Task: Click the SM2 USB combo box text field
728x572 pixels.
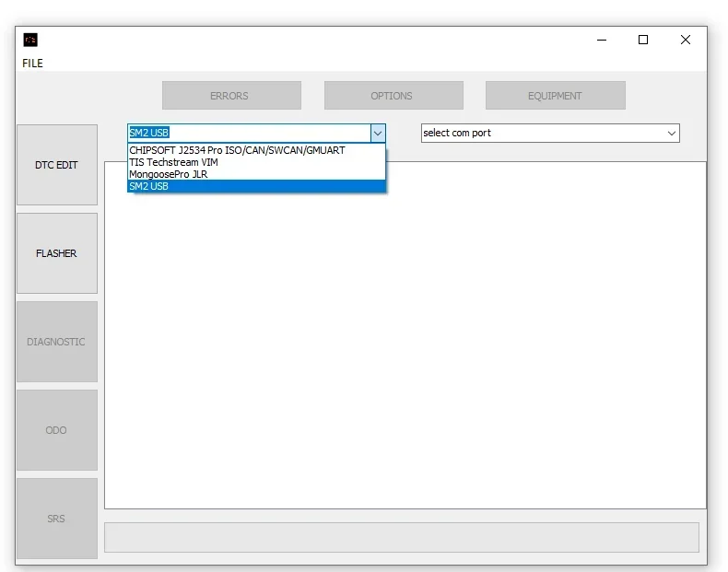Action: 250,134
